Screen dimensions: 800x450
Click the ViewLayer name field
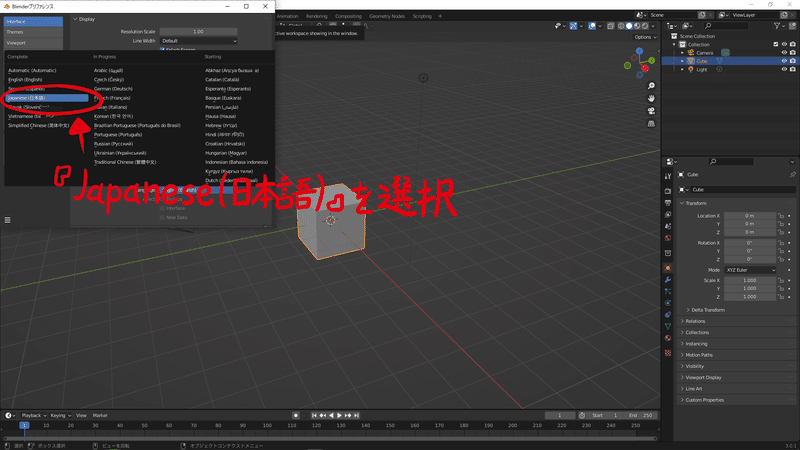pos(754,15)
